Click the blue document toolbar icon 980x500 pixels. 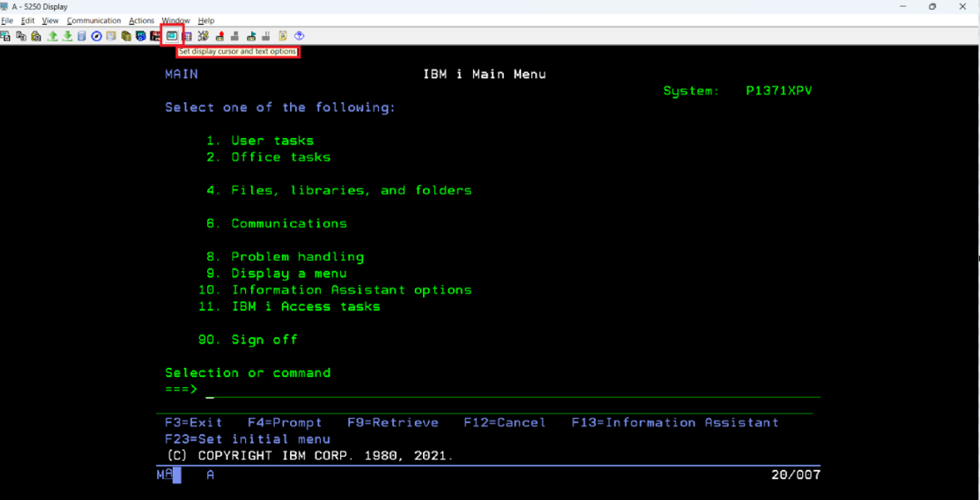[x=82, y=37]
